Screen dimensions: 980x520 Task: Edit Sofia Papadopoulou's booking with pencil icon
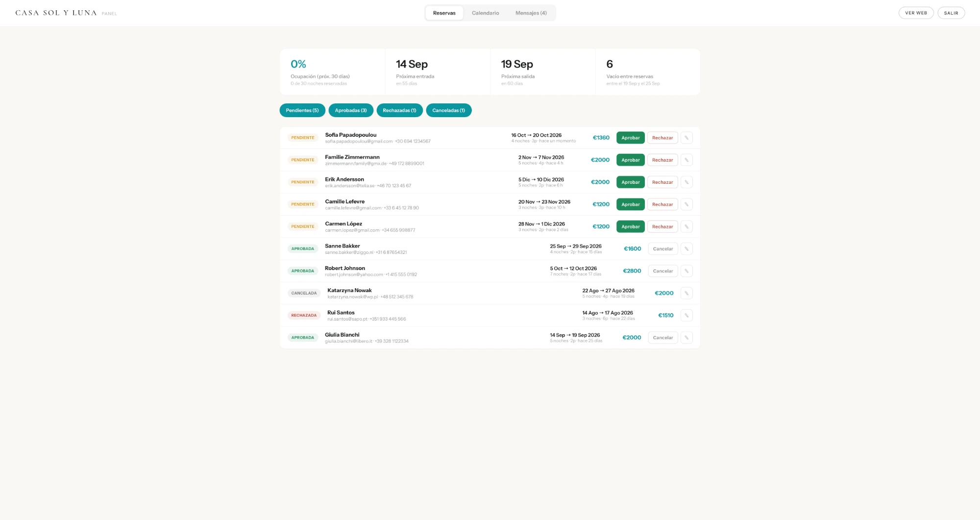686,138
